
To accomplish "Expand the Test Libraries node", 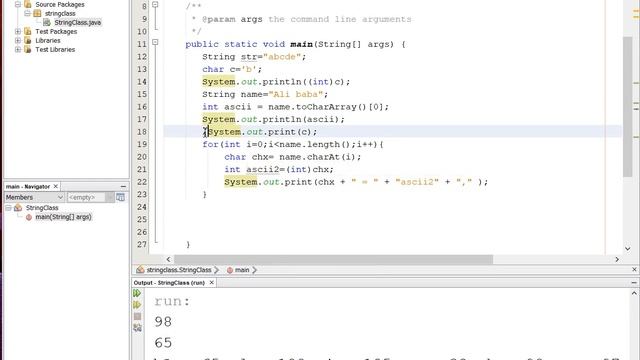I will point(18,49).
